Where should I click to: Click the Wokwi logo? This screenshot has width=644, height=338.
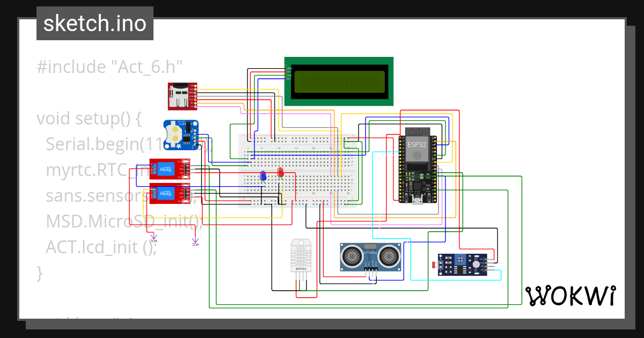571,295
